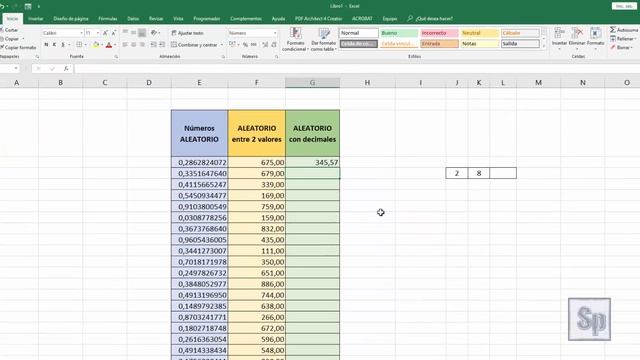The height and width of the screenshot is (360, 640).
Task: Expand Combinar y centrar options arrow
Action: point(222,45)
